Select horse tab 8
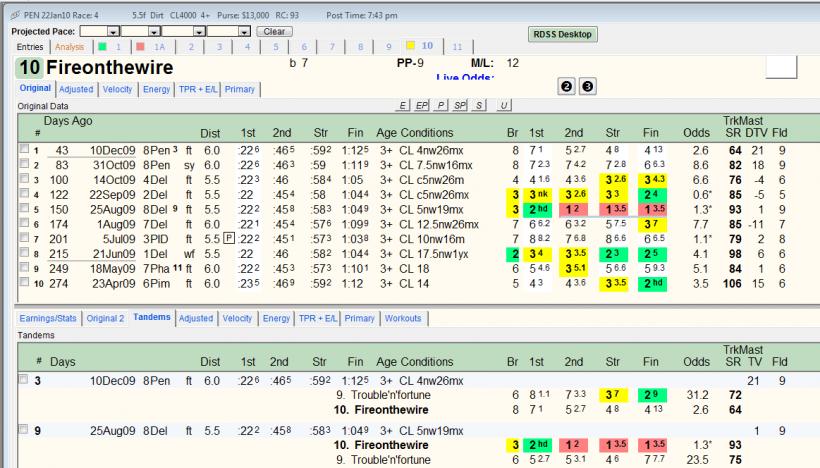The height and width of the screenshot is (468, 820). coord(360,47)
